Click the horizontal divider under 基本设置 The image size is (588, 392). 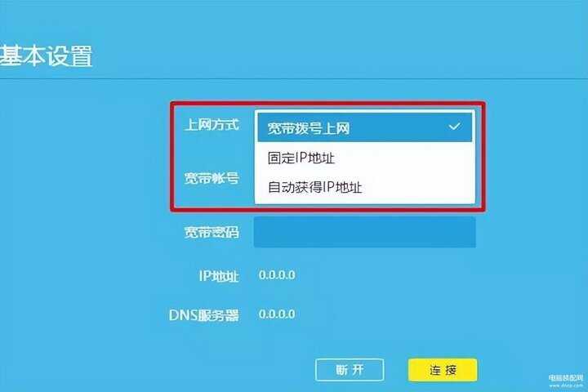click(294, 78)
